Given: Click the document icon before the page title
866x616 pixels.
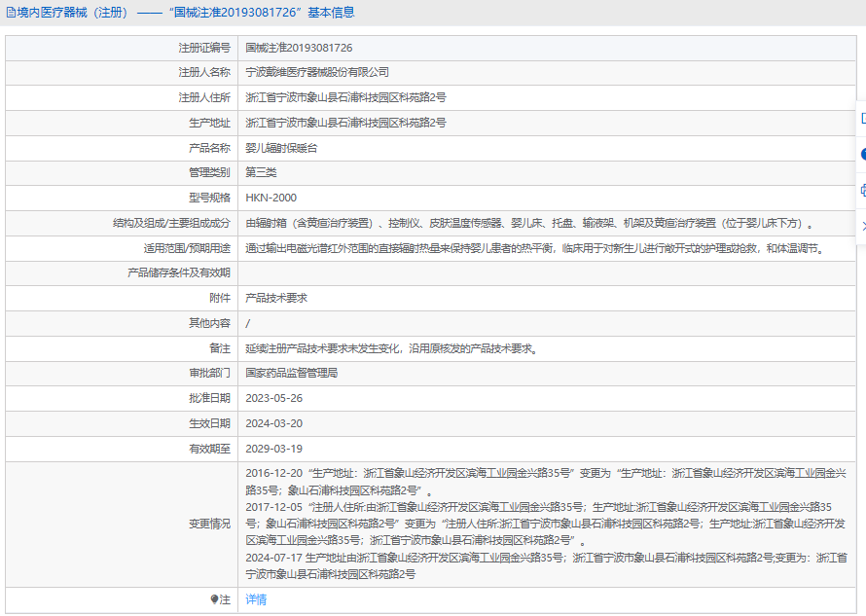Looking at the screenshot, I should coord(11,12).
